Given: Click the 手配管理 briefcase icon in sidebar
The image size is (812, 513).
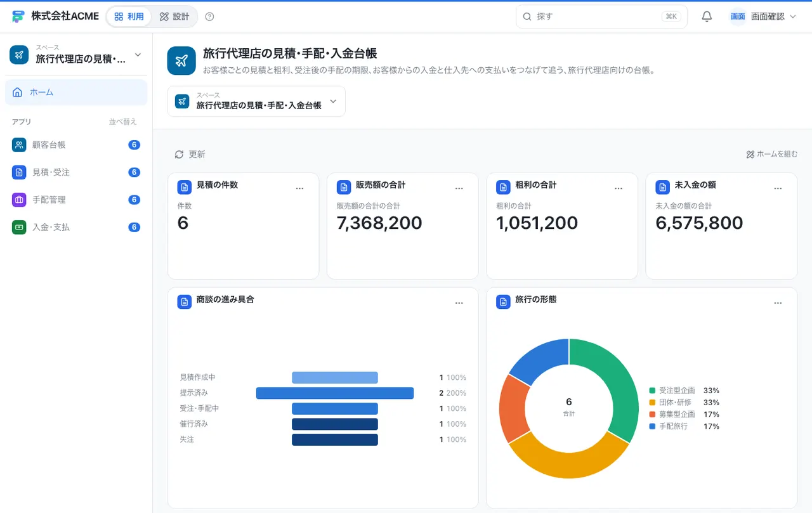Looking at the screenshot, I should tap(19, 199).
